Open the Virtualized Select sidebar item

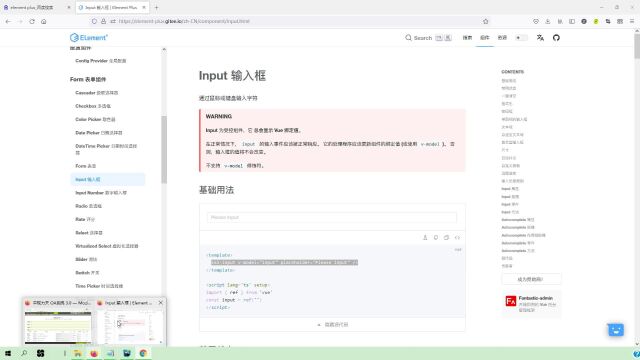coord(107,246)
